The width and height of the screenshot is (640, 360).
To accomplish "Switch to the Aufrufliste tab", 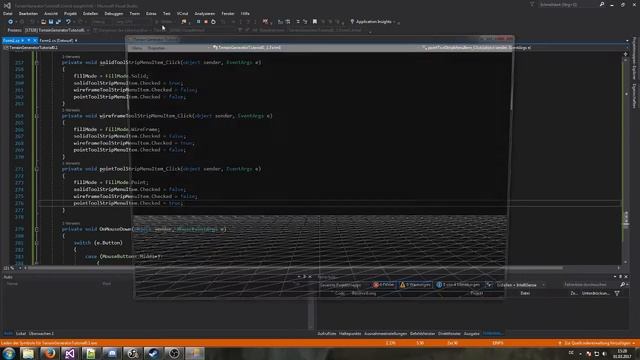I will pos(327,333).
